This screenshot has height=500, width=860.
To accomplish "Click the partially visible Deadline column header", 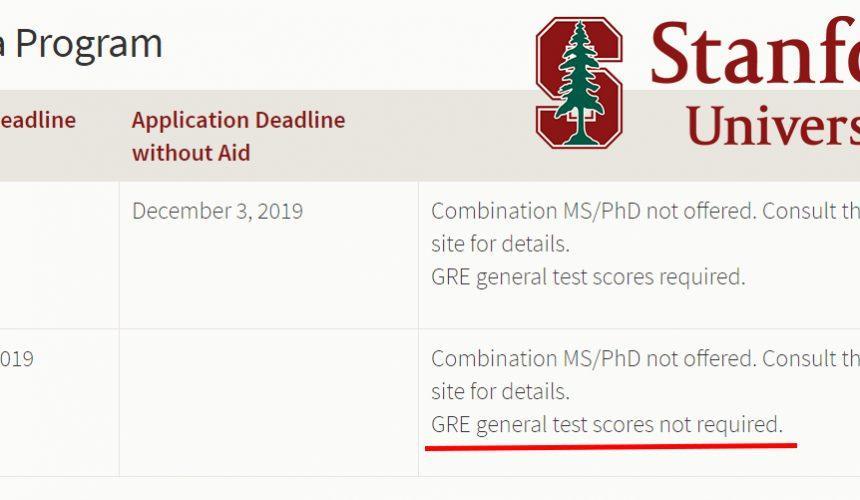I will tap(38, 120).
